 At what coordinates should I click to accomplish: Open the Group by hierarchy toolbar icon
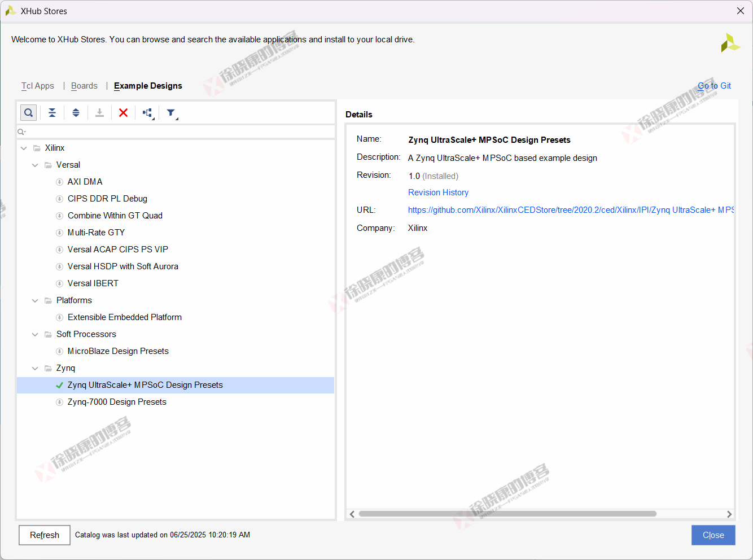148,113
